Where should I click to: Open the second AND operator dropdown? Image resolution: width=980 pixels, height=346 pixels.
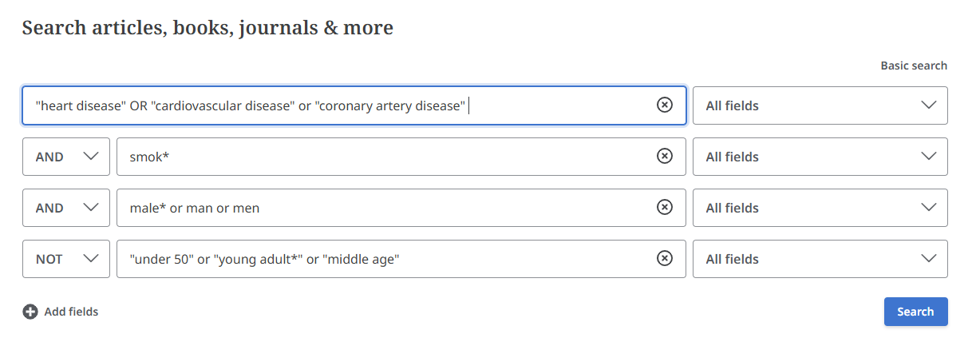click(66, 208)
